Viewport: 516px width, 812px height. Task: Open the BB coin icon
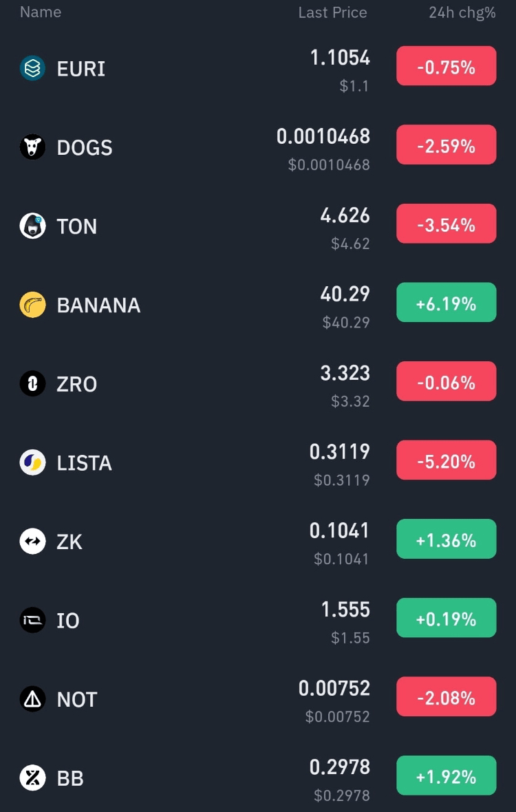pos(32,778)
